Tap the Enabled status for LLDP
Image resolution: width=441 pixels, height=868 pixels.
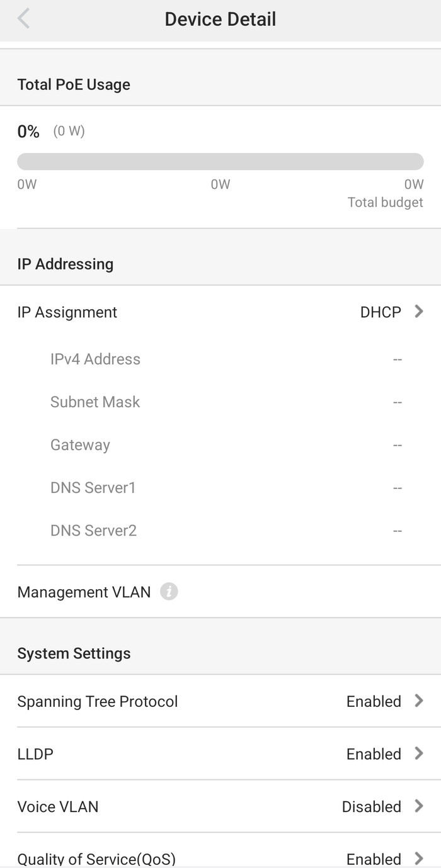(374, 753)
